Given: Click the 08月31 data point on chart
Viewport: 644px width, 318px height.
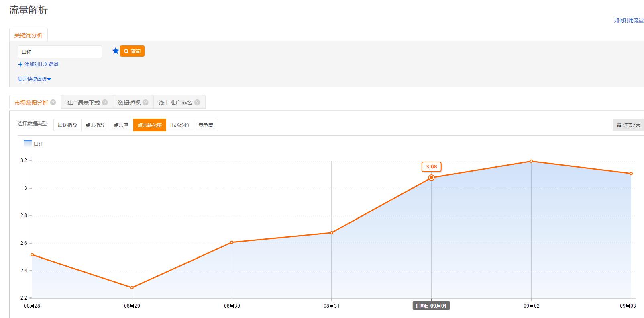Looking at the screenshot, I should pyautogui.click(x=332, y=233).
